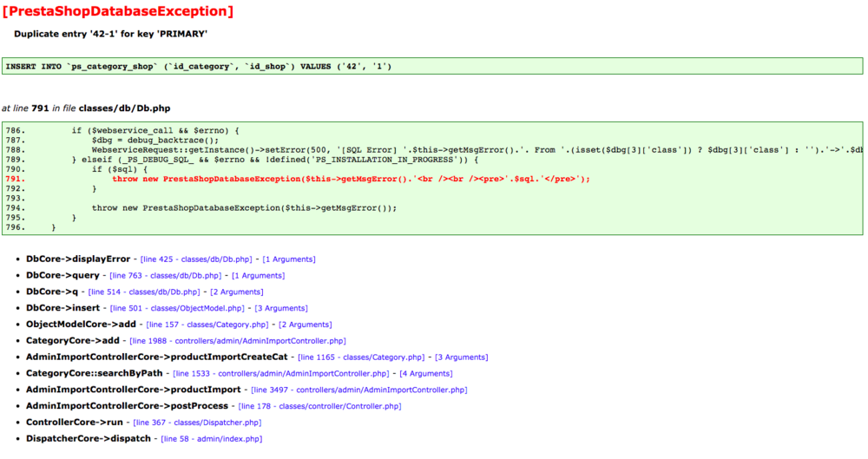Click AdminImportControllerCore->productImportCreateCat method name
The height and width of the screenshot is (459, 868).
[156, 357]
